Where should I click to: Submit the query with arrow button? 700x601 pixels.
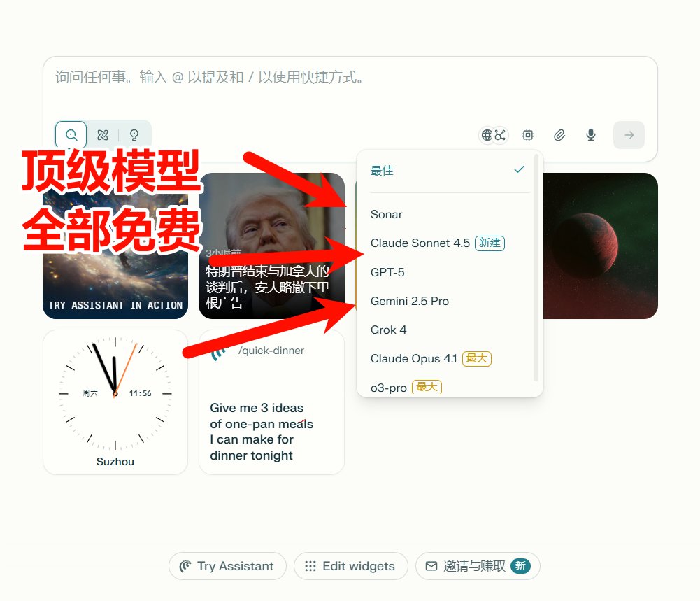click(x=629, y=135)
